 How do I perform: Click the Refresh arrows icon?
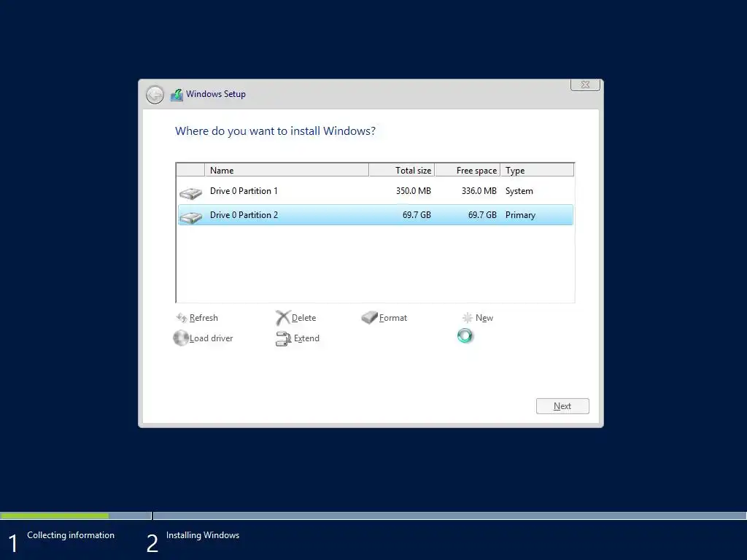[x=182, y=318]
